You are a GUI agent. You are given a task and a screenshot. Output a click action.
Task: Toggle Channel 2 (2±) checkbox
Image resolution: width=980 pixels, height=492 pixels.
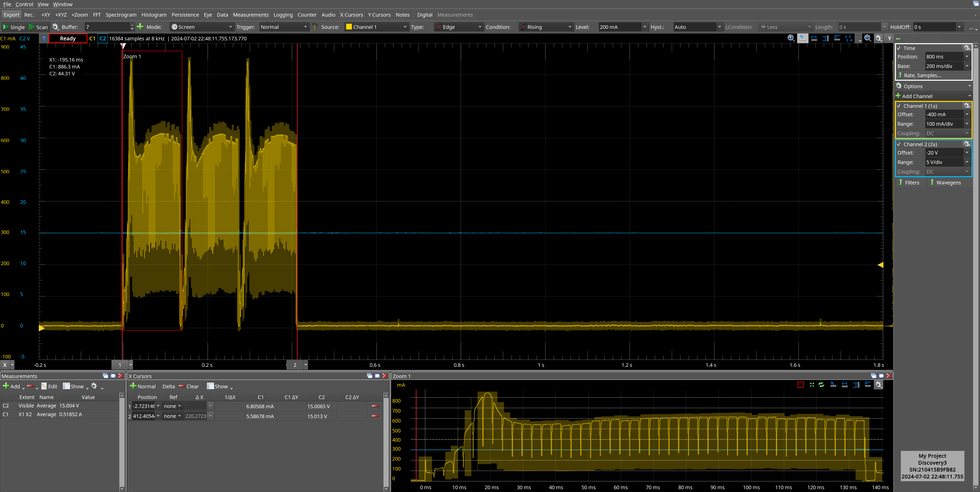click(899, 144)
